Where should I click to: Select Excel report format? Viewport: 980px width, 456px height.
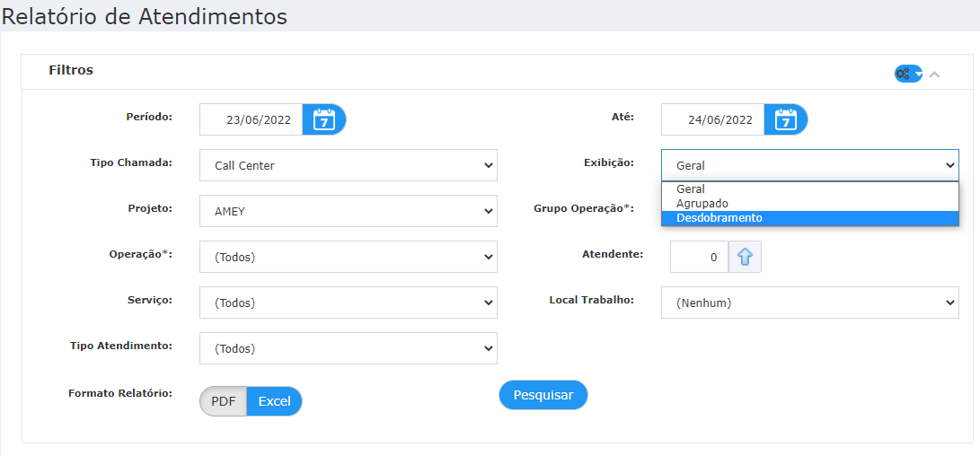point(274,401)
